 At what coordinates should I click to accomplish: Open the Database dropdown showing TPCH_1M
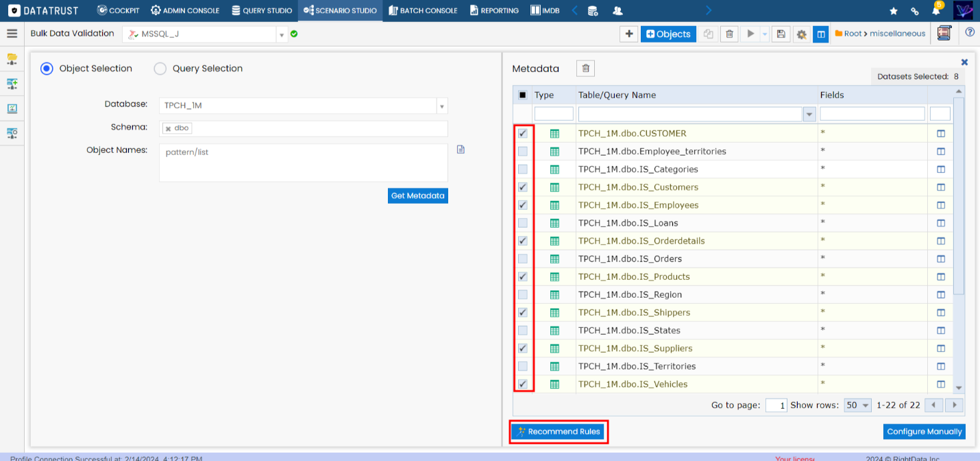click(442, 106)
